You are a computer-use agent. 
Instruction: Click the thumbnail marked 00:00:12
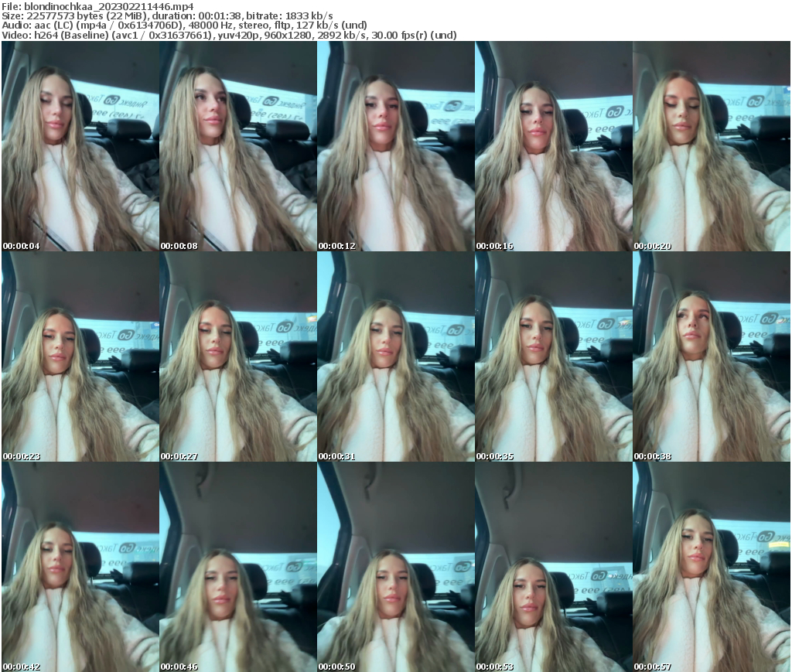(394, 147)
